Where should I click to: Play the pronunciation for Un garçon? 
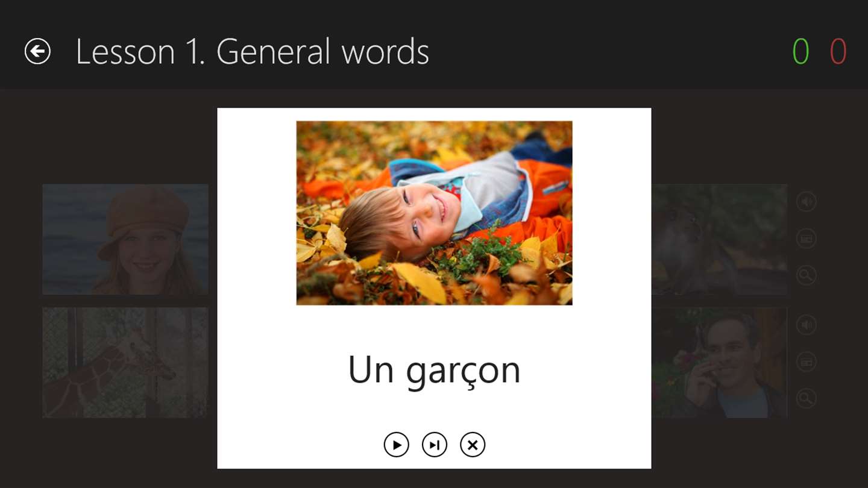[396, 445]
